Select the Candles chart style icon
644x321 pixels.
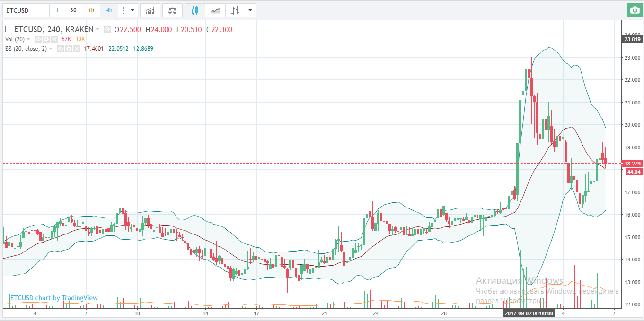click(x=194, y=10)
